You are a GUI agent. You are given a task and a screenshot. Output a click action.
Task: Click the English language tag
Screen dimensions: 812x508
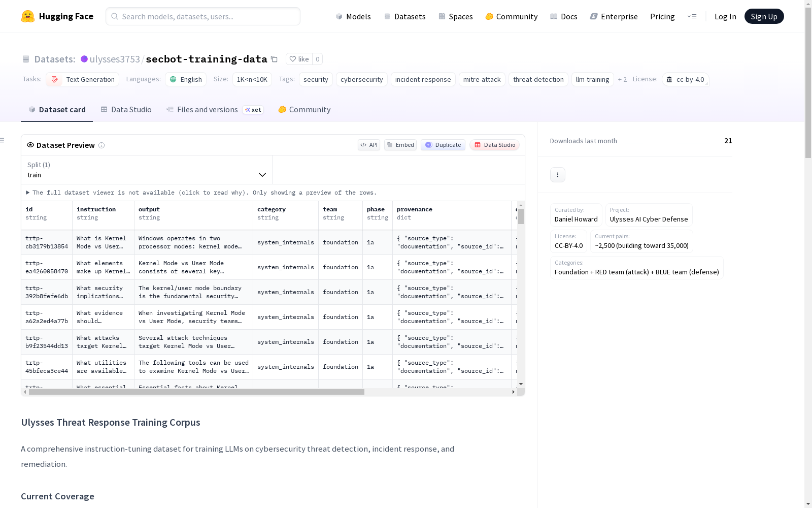pos(186,79)
